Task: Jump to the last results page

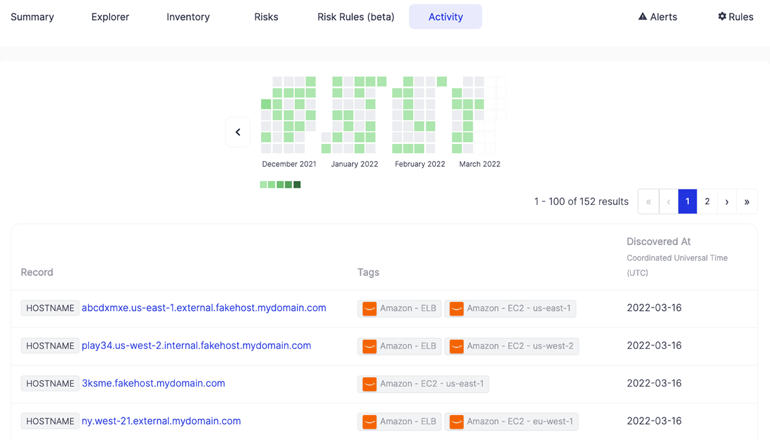Action: point(746,201)
